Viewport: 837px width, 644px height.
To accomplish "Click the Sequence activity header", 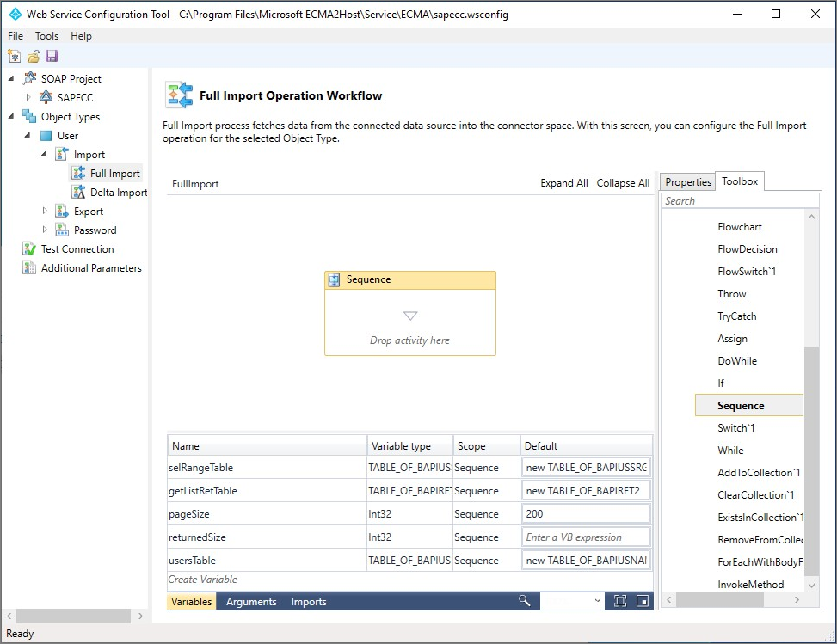I will (410, 280).
